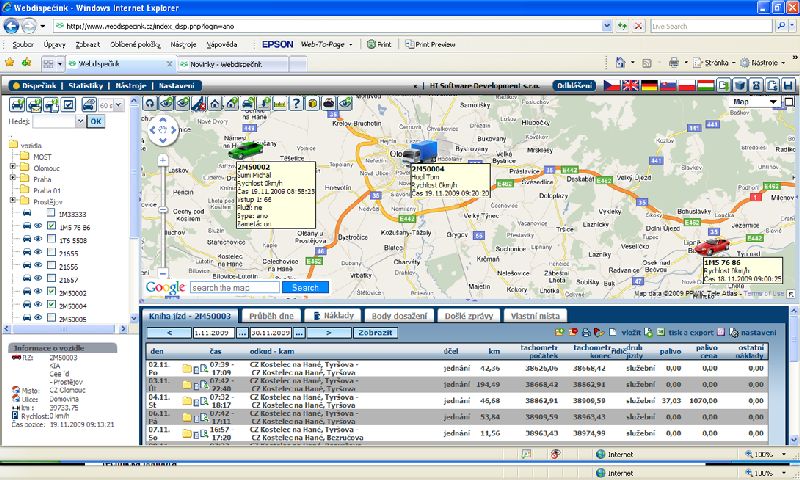This screenshot has height=480, width=800.
Task: Click the Google map Search button
Action: pyautogui.click(x=305, y=288)
